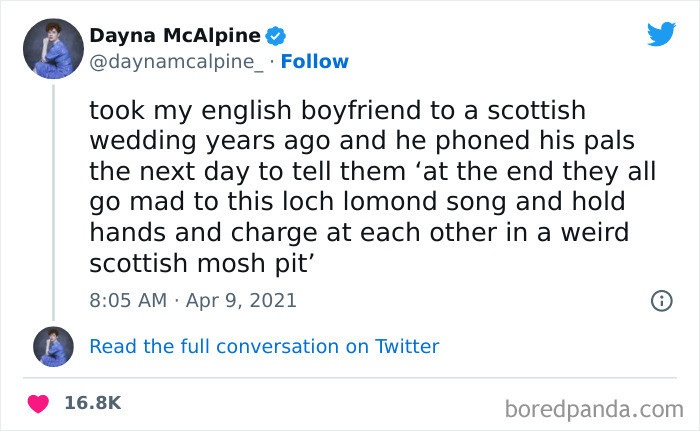The width and height of the screenshot is (700, 431).
Task: Click small avatar beside conversation link
Action: pos(53,346)
